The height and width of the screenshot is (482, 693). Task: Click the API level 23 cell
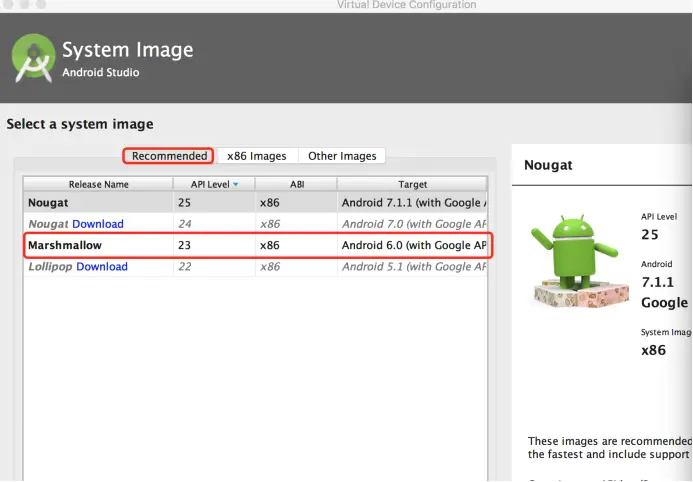(214, 245)
